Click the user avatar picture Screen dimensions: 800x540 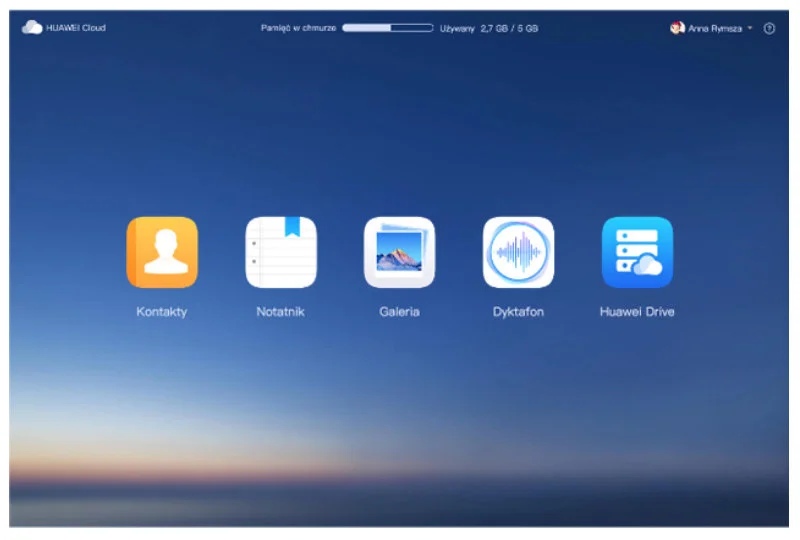tap(677, 28)
